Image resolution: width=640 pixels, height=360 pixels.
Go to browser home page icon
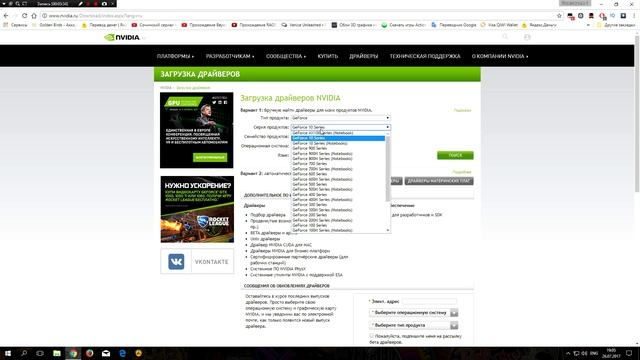pos(34,16)
